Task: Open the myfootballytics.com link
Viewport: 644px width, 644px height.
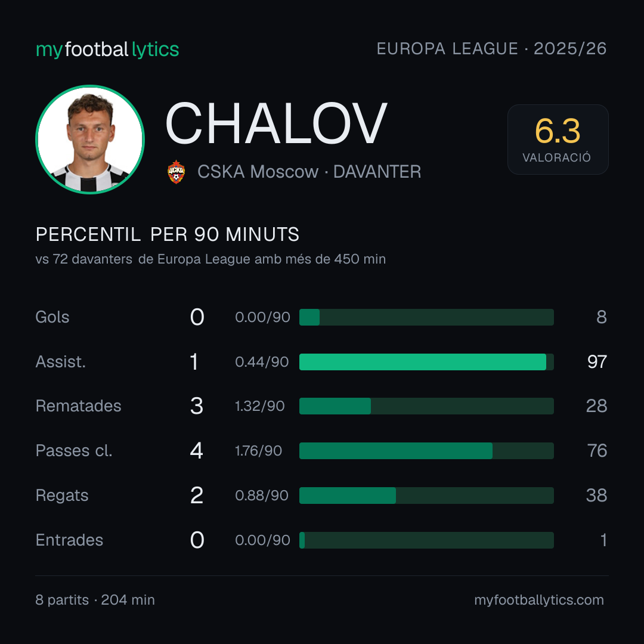Action: (539, 600)
